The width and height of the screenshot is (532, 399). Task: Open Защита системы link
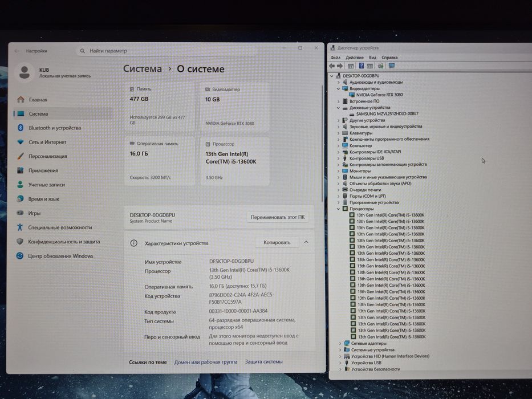click(263, 362)
